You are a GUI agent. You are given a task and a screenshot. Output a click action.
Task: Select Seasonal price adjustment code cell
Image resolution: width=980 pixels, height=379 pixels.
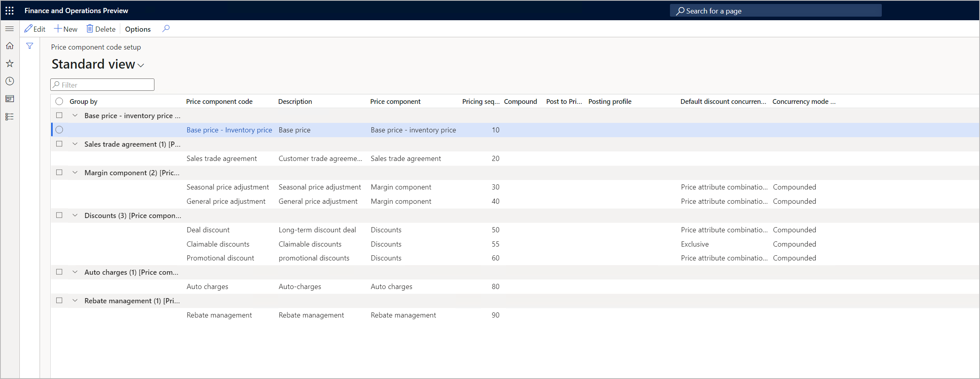tap(228, 187)
